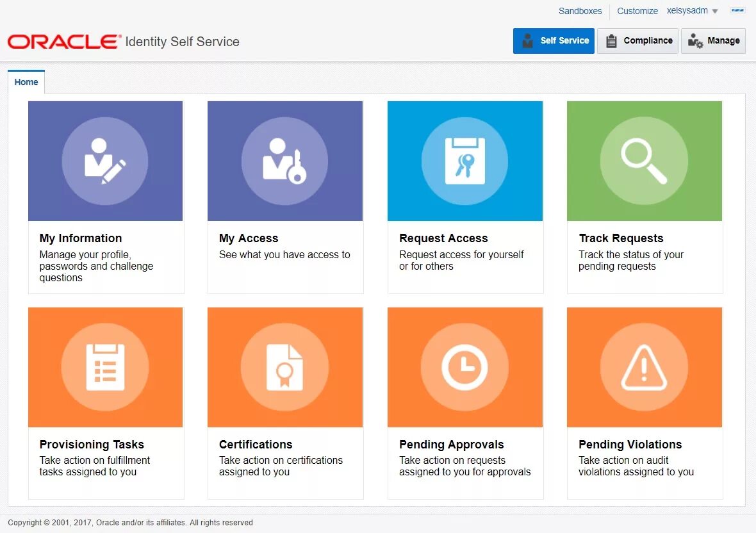The image size is (756, 533).
Task: Click 'See what you have access to' text
Action: point(284,254)
